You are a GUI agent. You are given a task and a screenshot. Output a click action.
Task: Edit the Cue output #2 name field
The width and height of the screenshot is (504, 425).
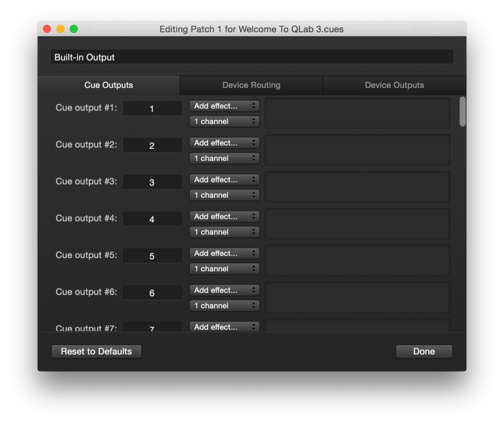pos(152,146)
